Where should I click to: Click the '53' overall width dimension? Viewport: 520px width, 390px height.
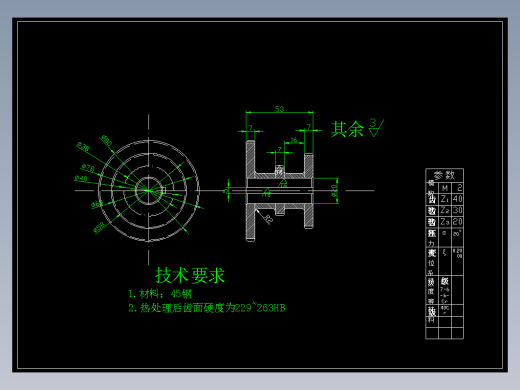point(279,109)
